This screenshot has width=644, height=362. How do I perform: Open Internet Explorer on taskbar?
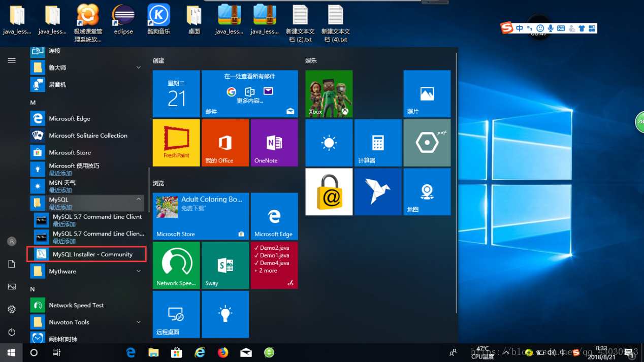click(200, 352)
